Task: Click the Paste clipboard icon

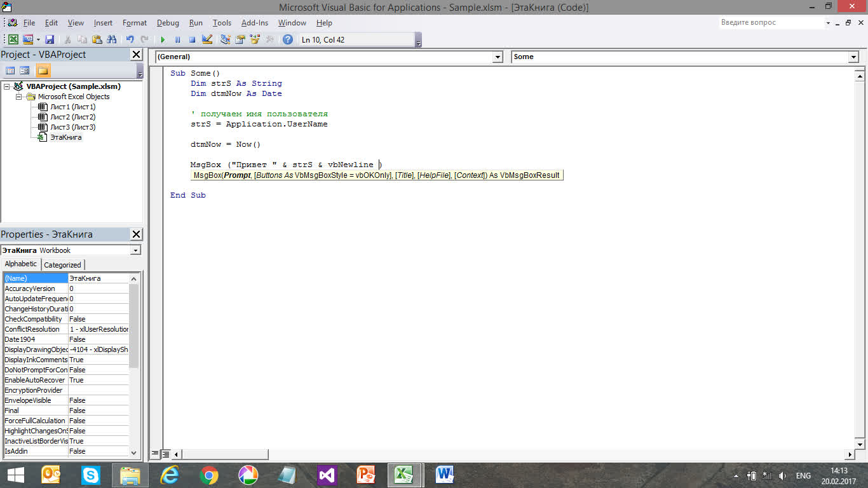Action: pyautogui.click(x=97, y=39)
